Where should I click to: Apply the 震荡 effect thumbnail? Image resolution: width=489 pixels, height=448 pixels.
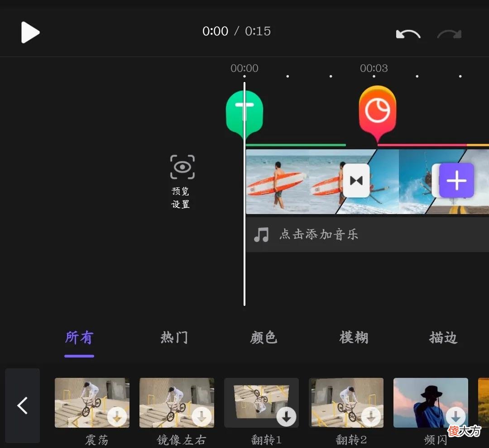pos(92,402)
